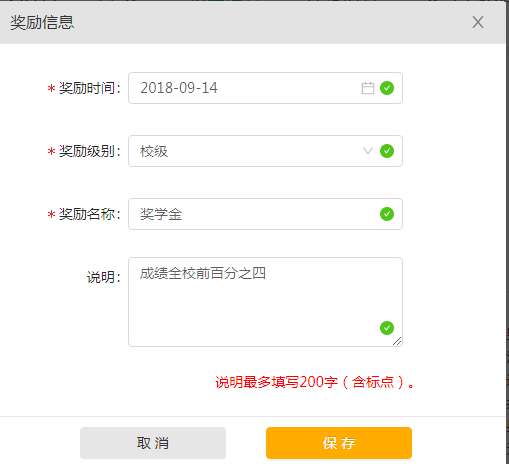Viewport: 509px width, 464px height.
Task: Click the 2018-09-14 date input
Action: [x=265, y=88]
